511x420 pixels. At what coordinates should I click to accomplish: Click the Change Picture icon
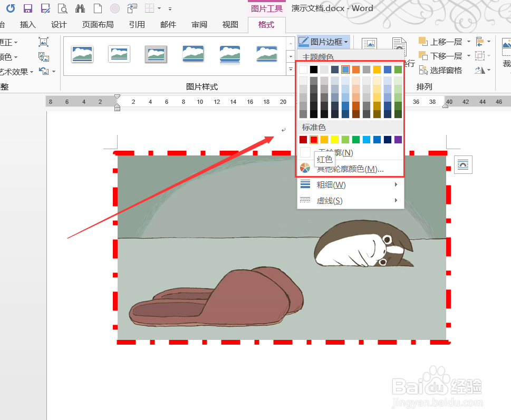pyautogui.click(x=43, y=57)
